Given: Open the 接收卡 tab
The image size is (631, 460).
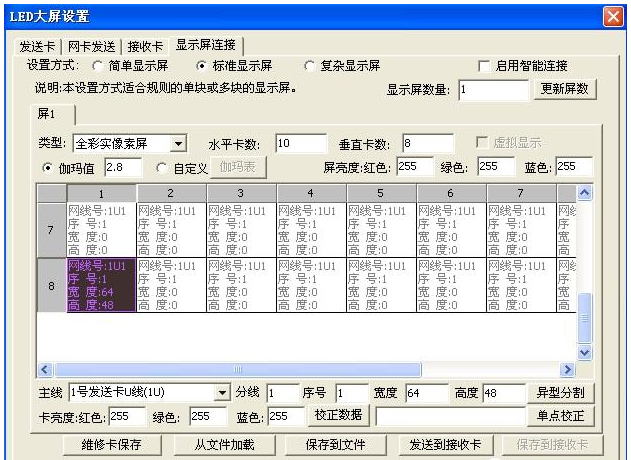Looking at the screenshot, I should 146,46.
